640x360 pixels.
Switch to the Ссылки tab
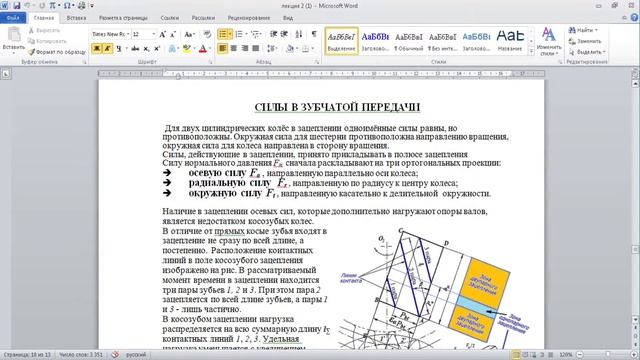click(x=169, y=18)
